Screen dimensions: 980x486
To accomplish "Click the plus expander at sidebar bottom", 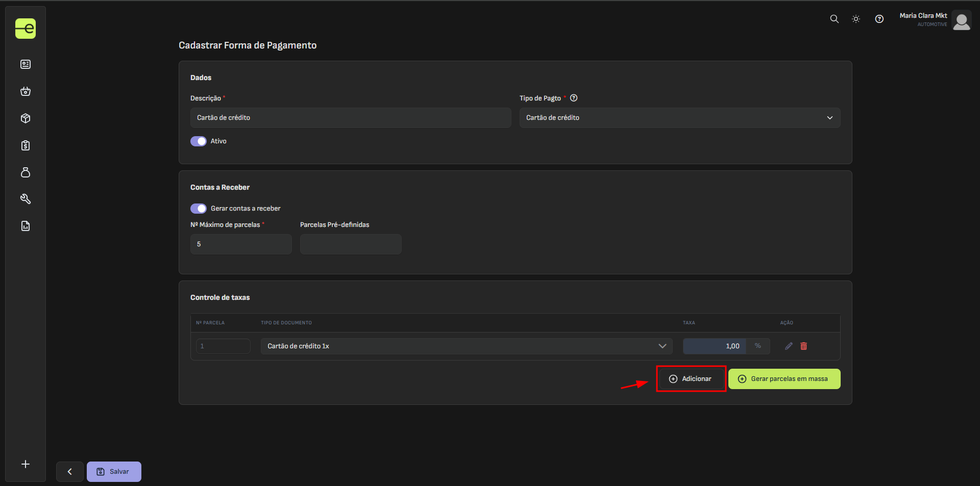I will click(26, 464).
